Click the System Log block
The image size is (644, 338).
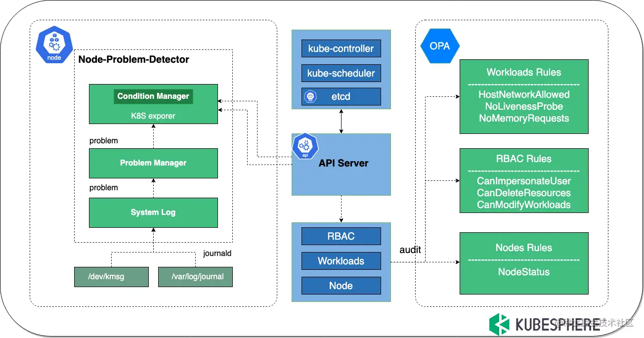coord(153,212)
